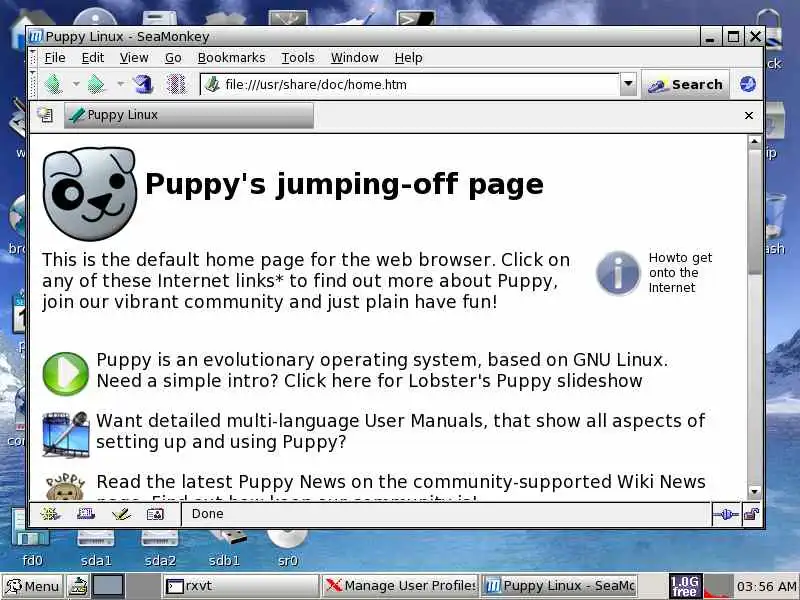800x600 pixels.
Task: Open the Go menu
Action: click(173, 58)
